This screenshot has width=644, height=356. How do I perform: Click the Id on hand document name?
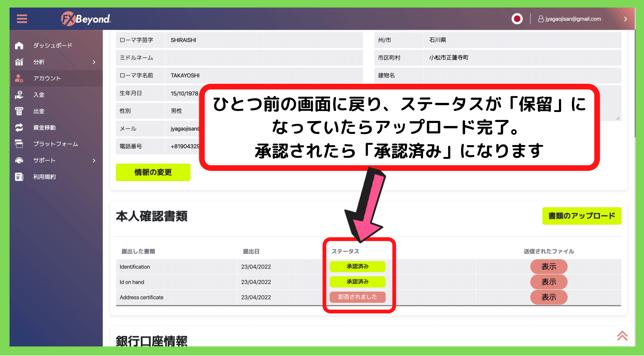click(x=132, y=282)
